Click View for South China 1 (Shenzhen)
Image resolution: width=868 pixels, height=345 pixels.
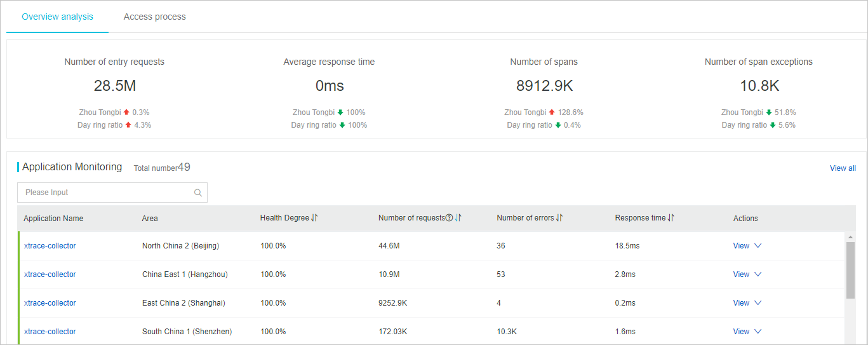click(741, 332)
